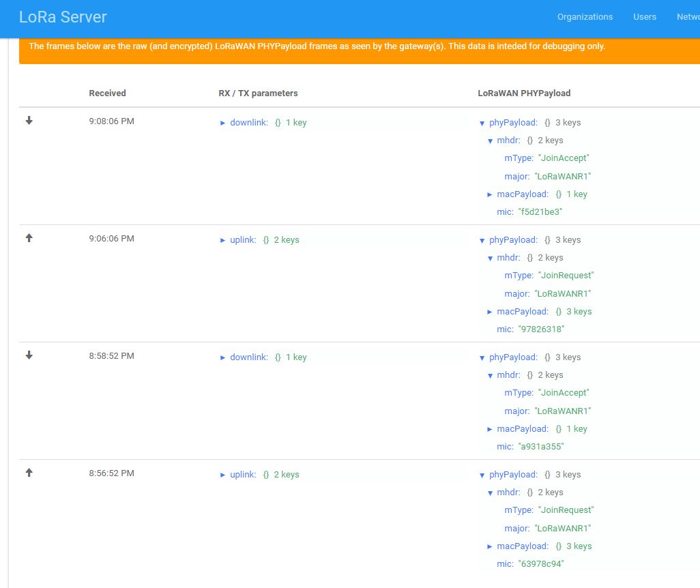Click the uplink arrow icon for 8:56:52 PM
This screenshot has width=700, height=588.
[x=29, y=472]
